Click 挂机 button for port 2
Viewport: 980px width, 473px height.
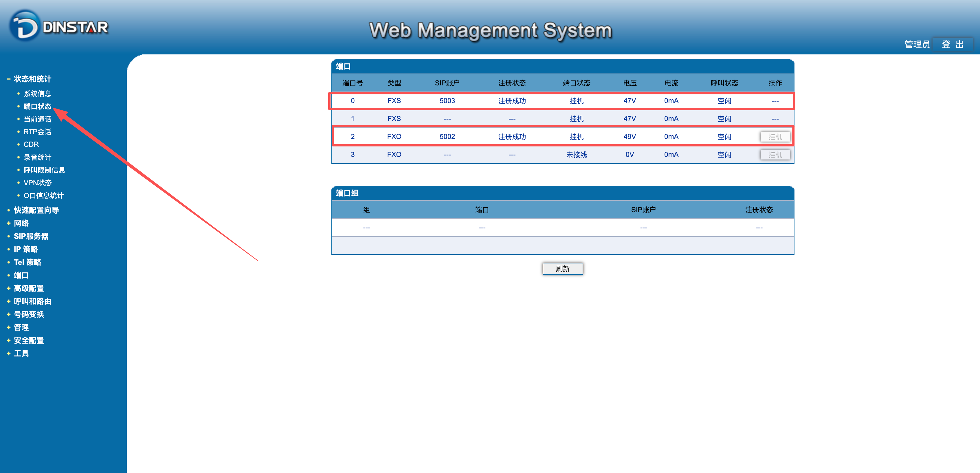pos(775,137)
